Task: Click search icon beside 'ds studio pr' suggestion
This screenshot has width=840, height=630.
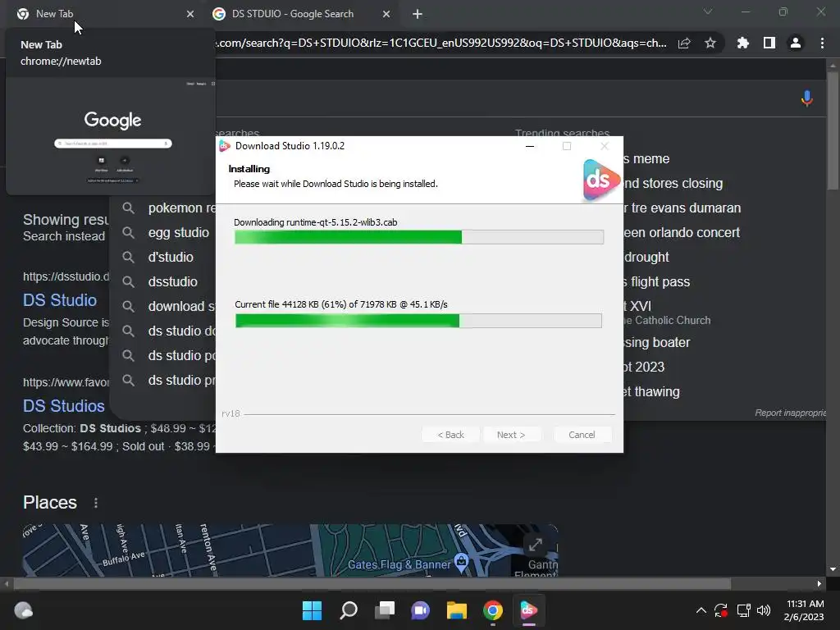Action: pyautogui.click(x=128, y=380)
